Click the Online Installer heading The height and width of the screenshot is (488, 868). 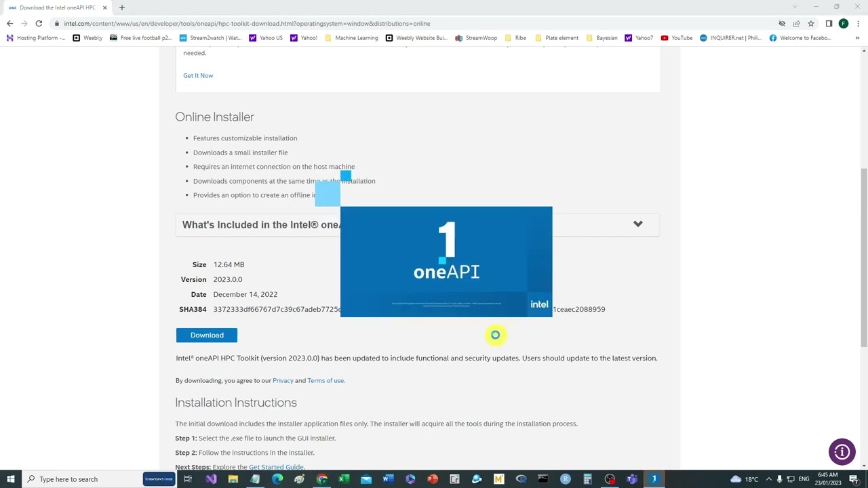(214, 117)
